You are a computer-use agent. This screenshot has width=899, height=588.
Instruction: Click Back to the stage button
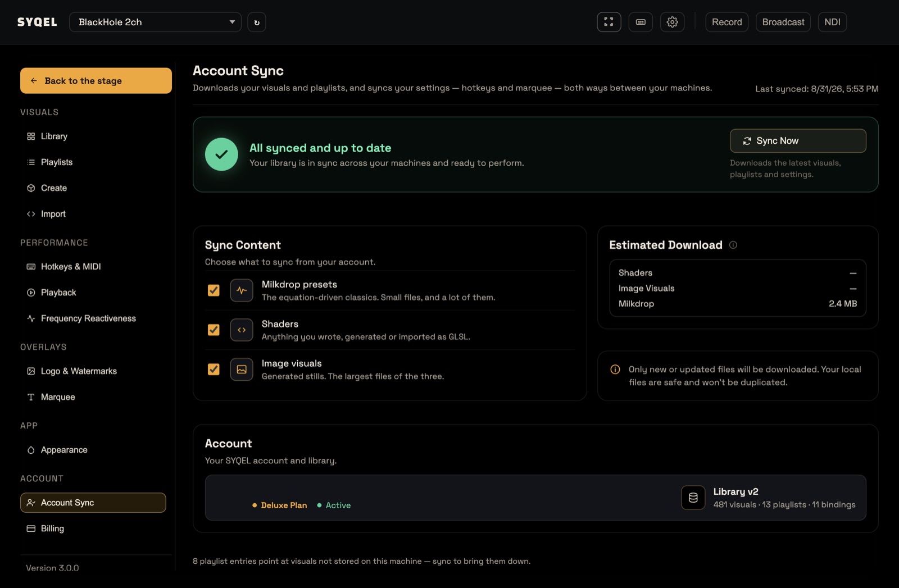tap(96, 81)
